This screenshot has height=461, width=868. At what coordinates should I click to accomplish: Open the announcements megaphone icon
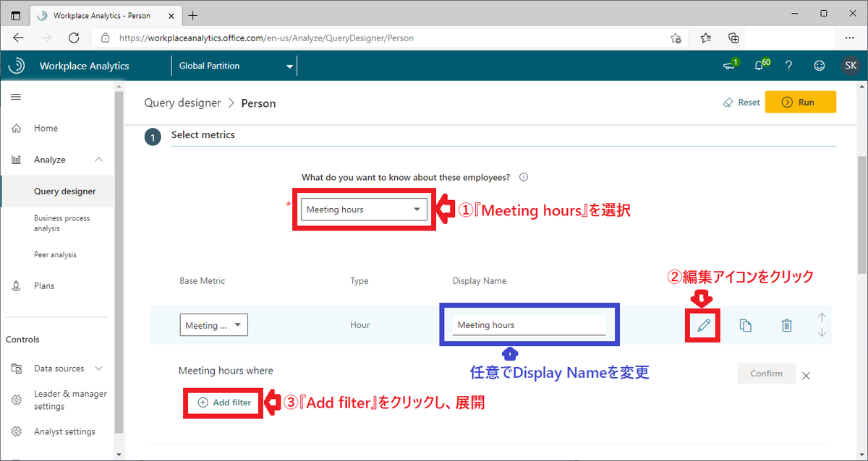730,65
